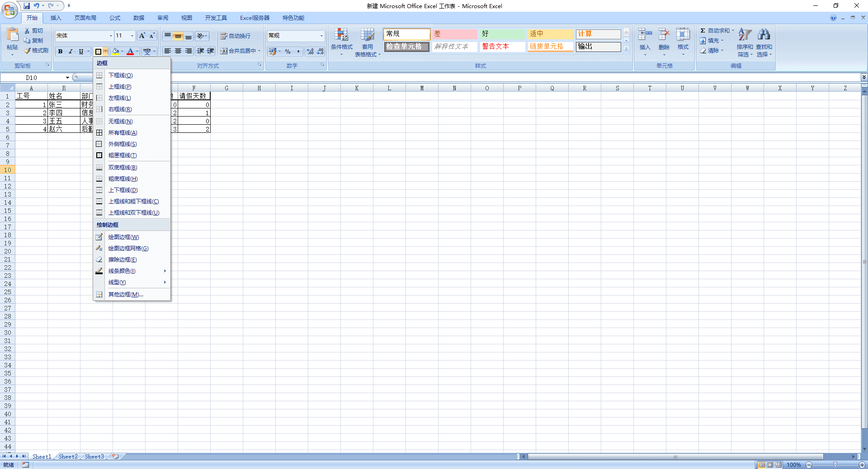Open font name dropdown showing 宋体
Screen dimensions: 868x469
pos(111,36)
